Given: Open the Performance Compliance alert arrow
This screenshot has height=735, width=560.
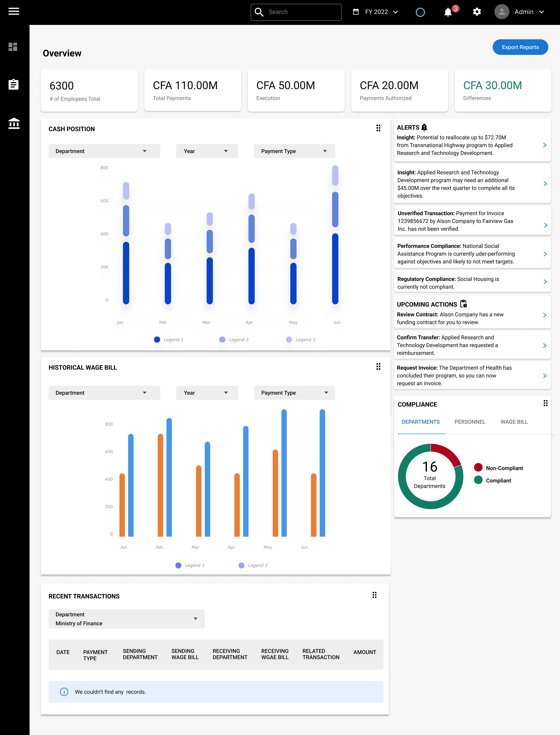Looking at the screenshot, I should click(545, 254).
